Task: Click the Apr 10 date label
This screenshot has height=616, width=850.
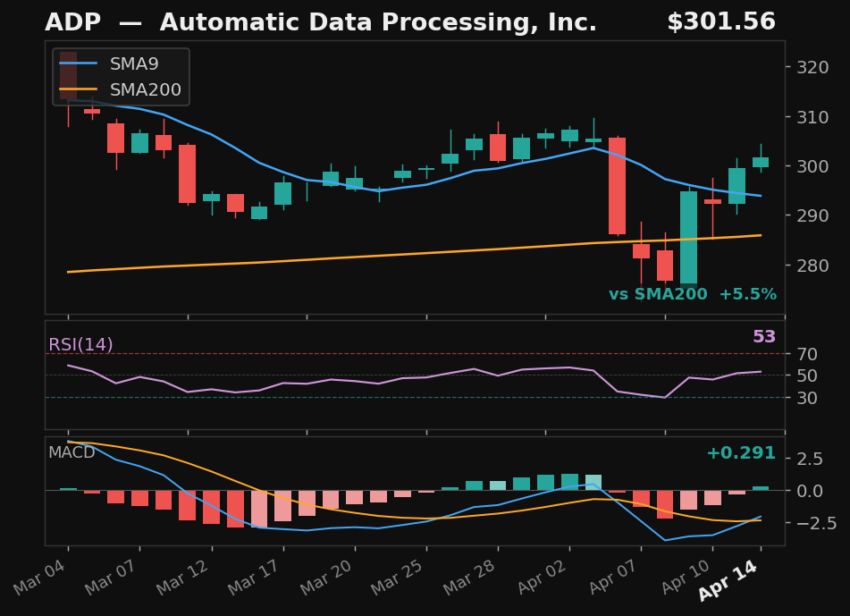Action: pos(686,577)
